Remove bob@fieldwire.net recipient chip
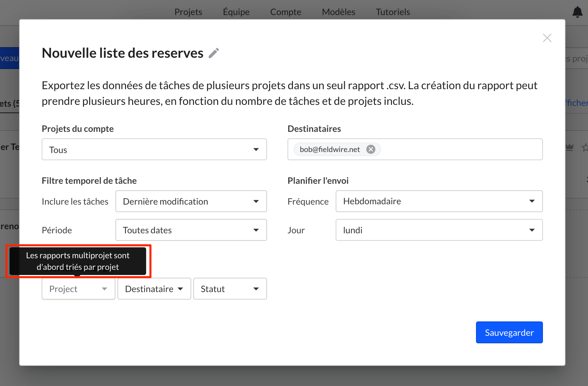The width and height of the screenshot is (588, 386). 371,149
